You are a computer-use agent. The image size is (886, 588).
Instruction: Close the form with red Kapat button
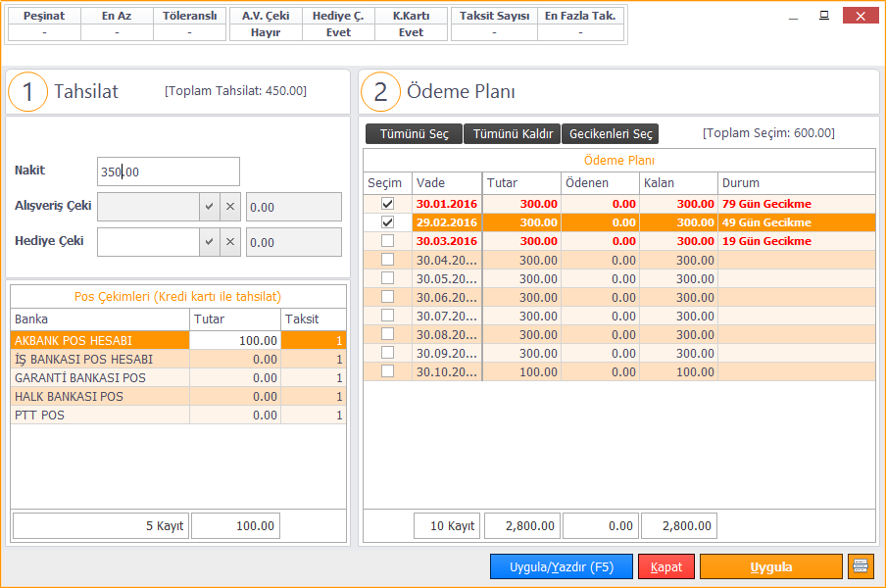[666, 567]
